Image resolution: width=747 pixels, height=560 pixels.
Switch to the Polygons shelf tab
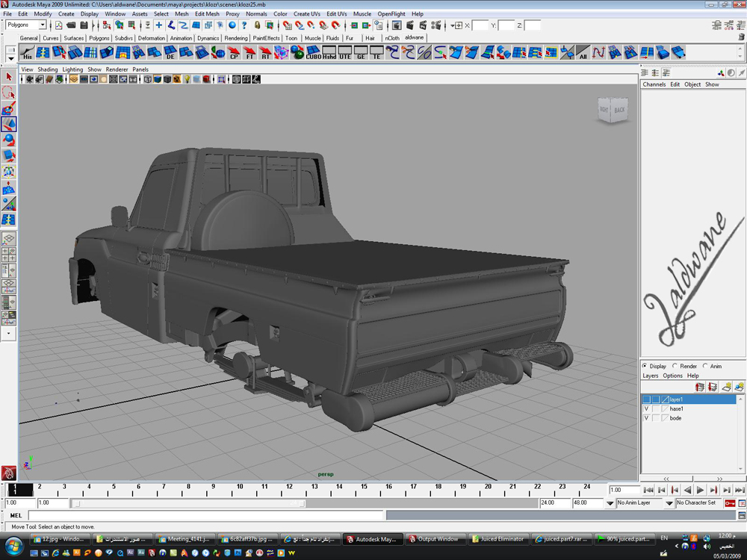pos(99,38)
